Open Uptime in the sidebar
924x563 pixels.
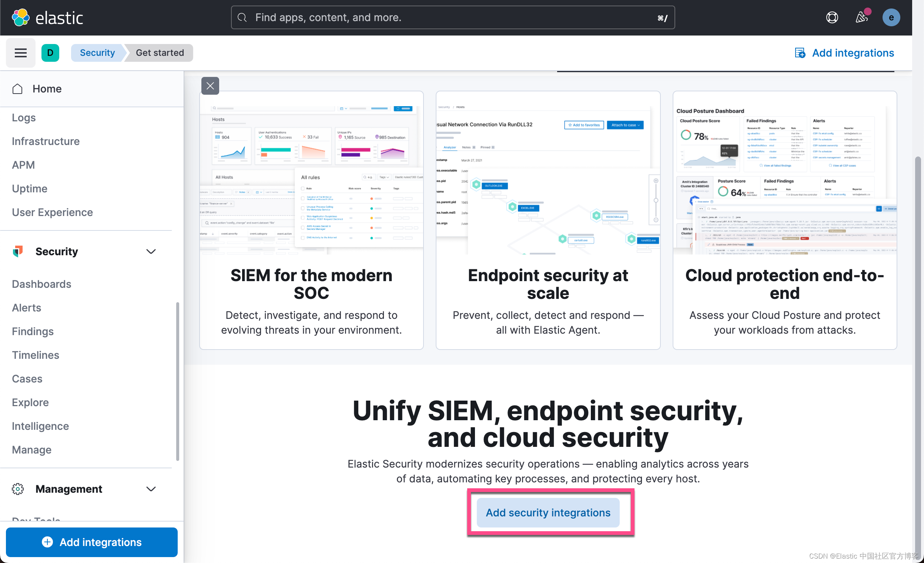30,189
